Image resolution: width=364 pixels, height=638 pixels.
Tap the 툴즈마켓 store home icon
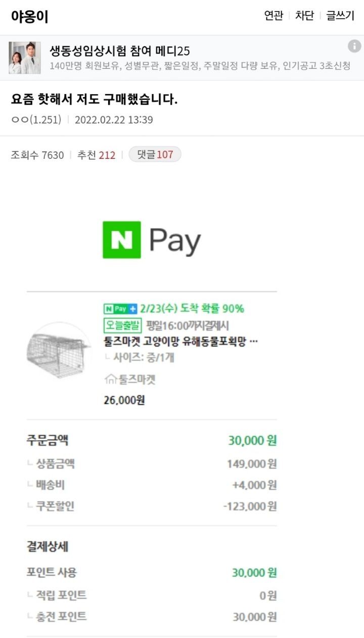[x=110, y=378]
